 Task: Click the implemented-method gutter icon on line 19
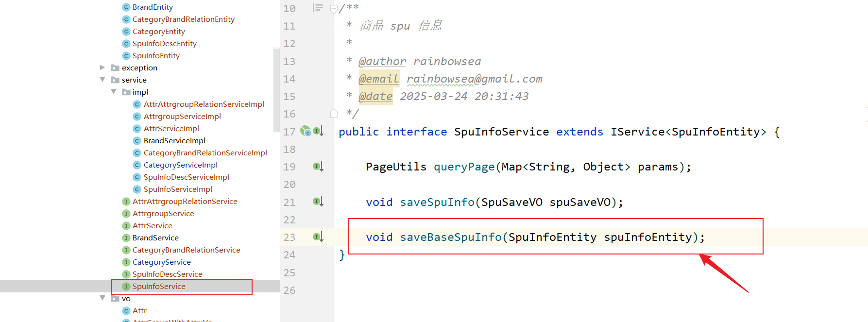pos(318,167)
